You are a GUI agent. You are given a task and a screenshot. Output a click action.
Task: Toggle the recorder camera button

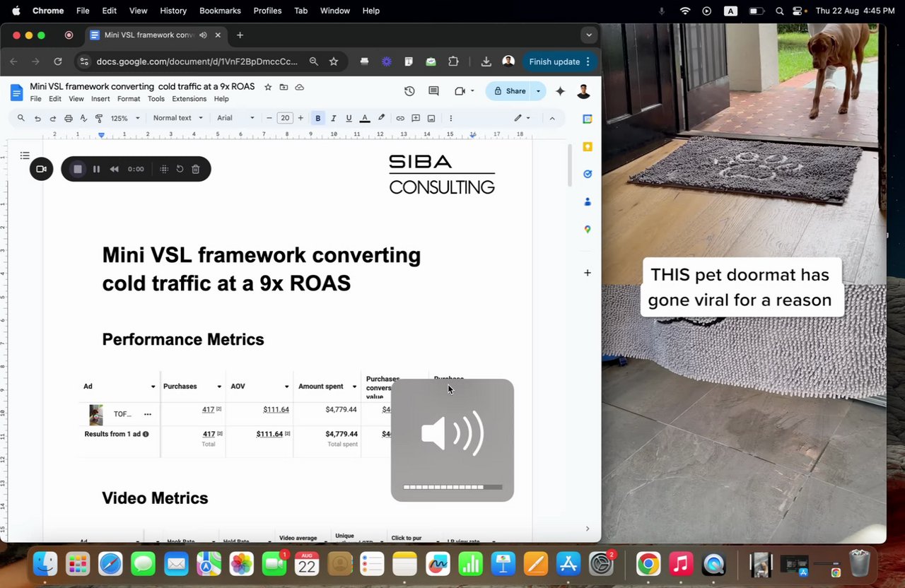41,169
